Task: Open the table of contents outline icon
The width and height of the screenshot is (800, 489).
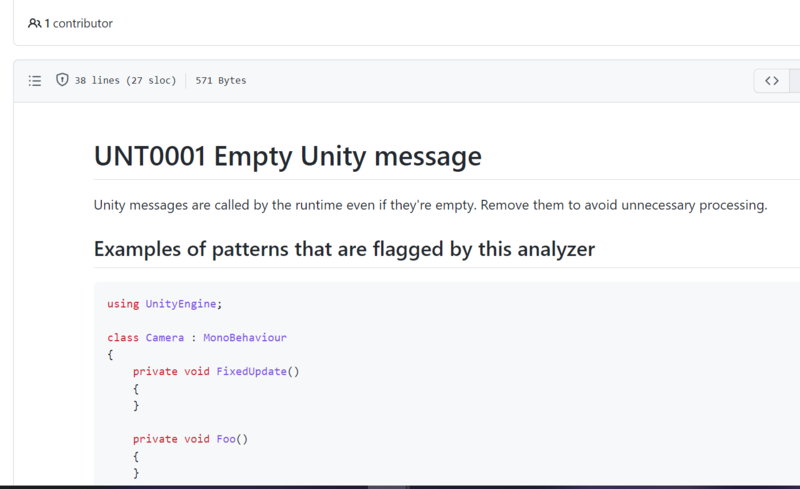Action: click(35, 81)
